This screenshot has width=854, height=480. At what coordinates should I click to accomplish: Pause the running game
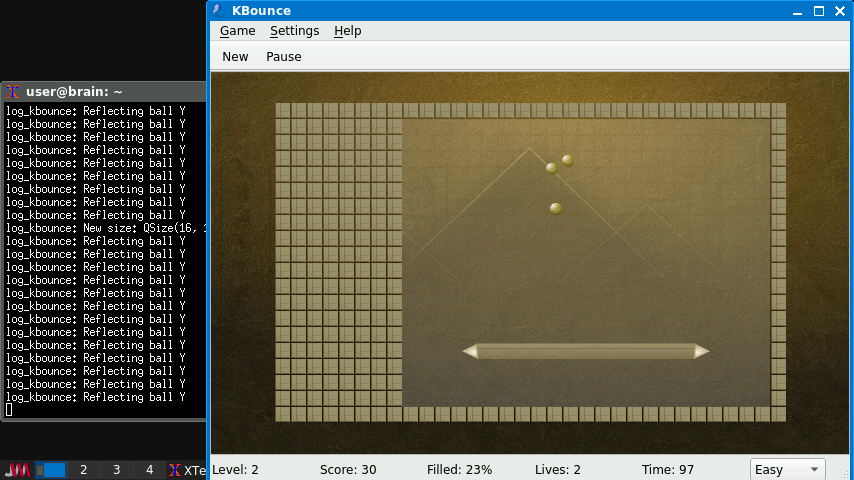[x=283, y=57]
